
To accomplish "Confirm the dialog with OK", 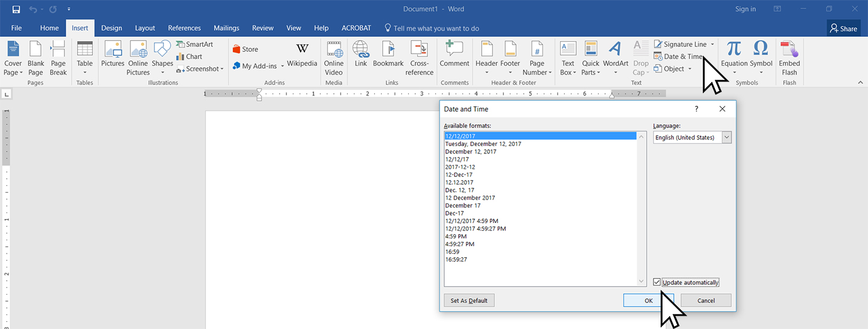I will [649, 300].
